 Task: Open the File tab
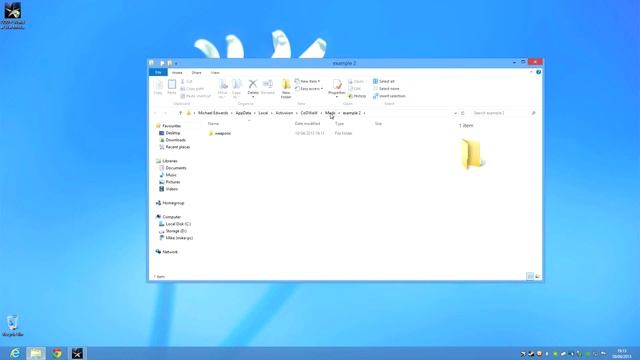(158, 72)
